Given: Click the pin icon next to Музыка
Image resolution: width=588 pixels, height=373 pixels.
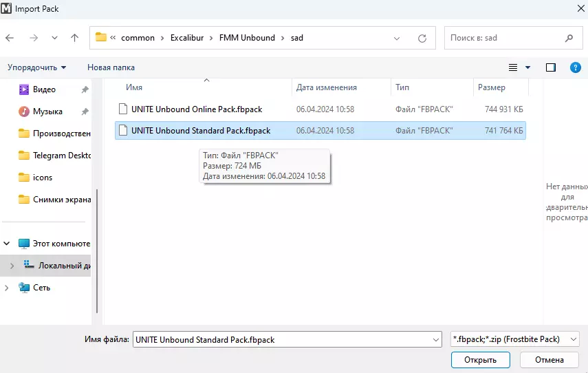Looking at the screenshot, I should (x=85, y=111).
